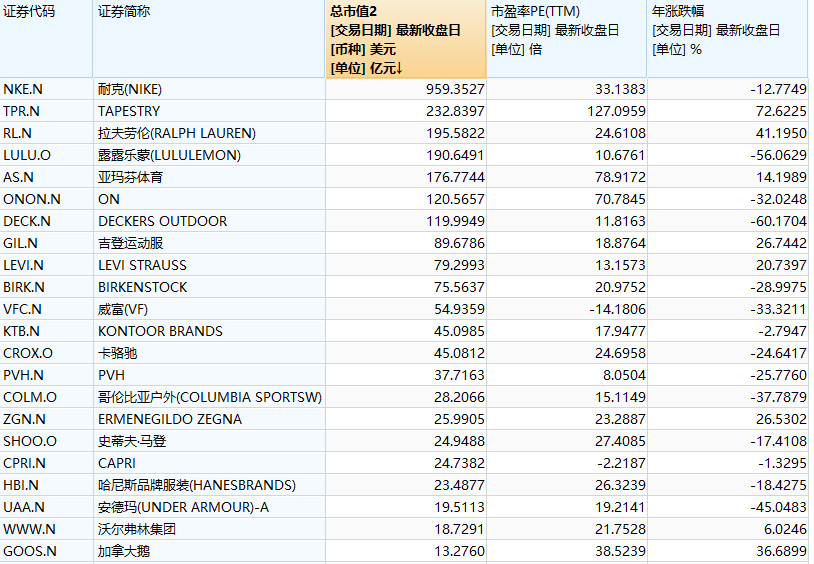Select the CPRI.N code cell
Viewport: 814px width, 564px height.
click(x=46, y=463)
